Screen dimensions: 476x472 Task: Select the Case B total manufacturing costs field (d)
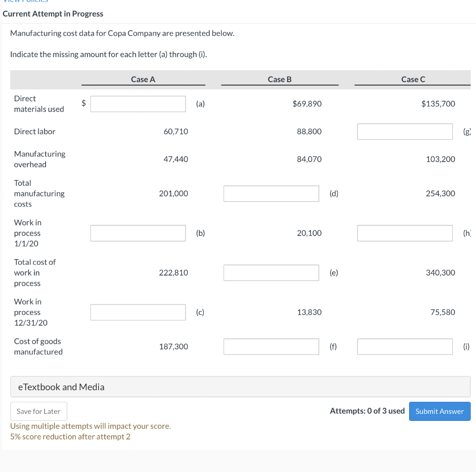(271, 193)
